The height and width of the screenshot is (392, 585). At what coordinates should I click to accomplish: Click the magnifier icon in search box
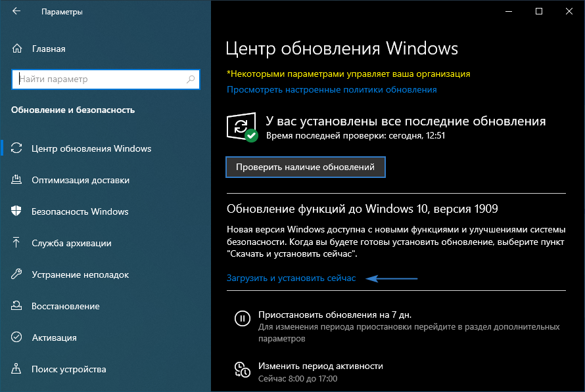191,79
